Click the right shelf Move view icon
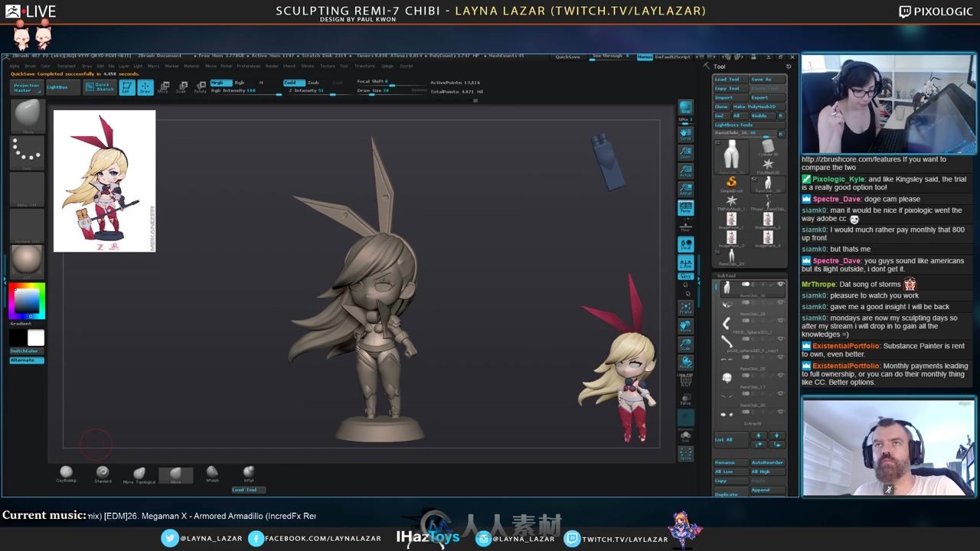 (686, 327)
